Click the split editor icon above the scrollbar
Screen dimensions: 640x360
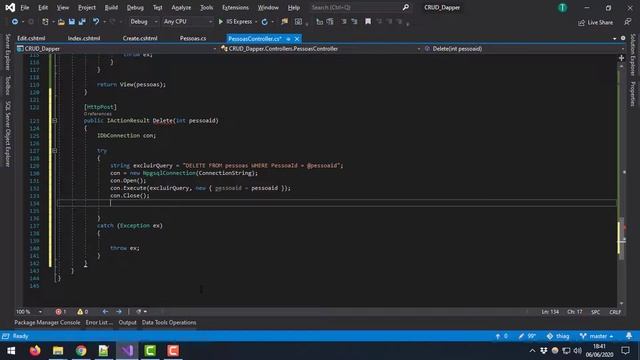point(621,58)
